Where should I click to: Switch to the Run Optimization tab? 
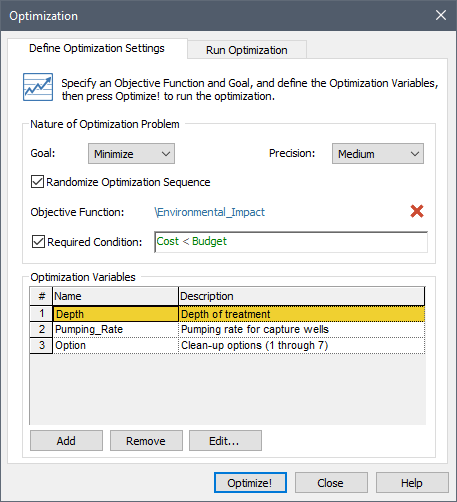[x=247, y=50]
